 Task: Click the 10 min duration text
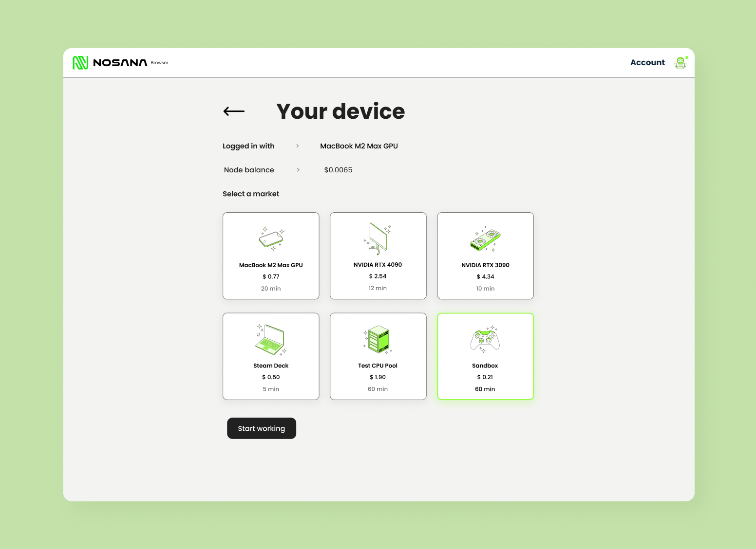(485, 289)
